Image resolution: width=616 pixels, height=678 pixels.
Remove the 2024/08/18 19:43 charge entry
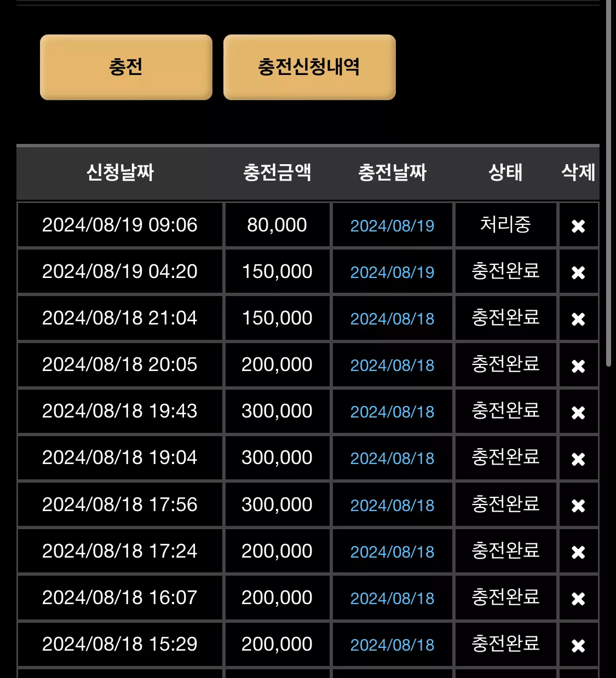coord(578,413)
